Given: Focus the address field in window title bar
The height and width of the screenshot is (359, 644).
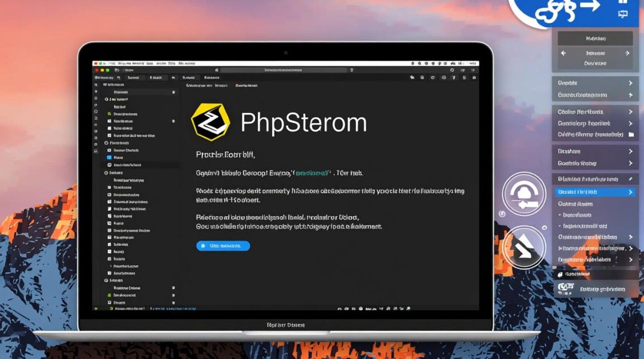Looking at the screenshot, I should [x=284, y=70].
